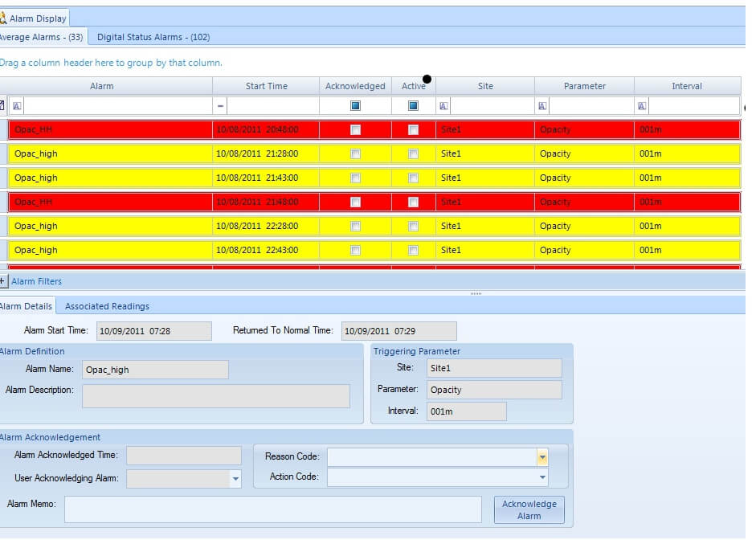Select the Opac_high row at 21:28:00
This screenshot has height=540, width=756.
pos(374,153)
